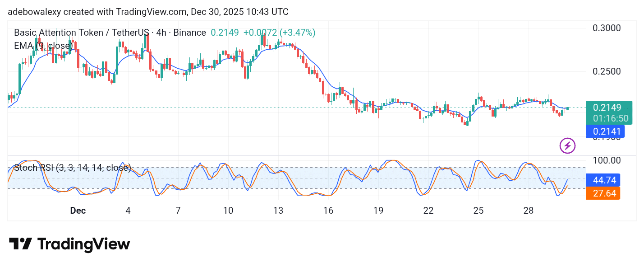
Task: Select the Binance exchange label
Action: pos(189,32)
